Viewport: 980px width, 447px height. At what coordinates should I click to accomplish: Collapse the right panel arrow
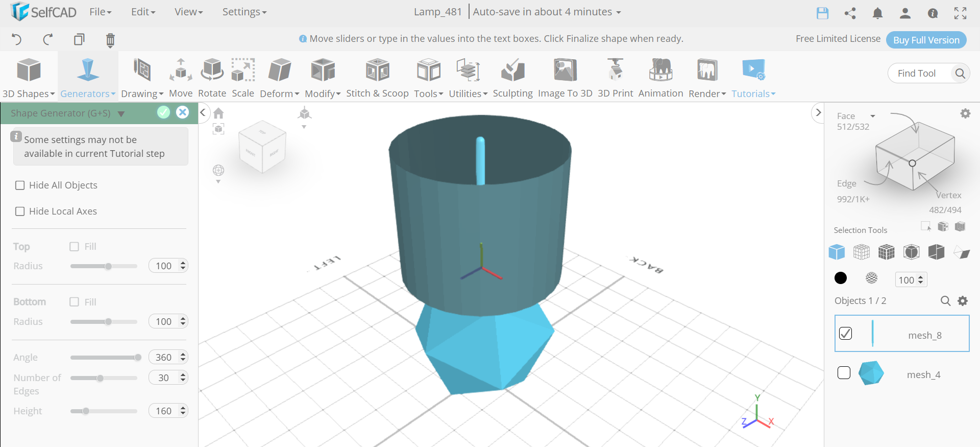pos(818,112)
